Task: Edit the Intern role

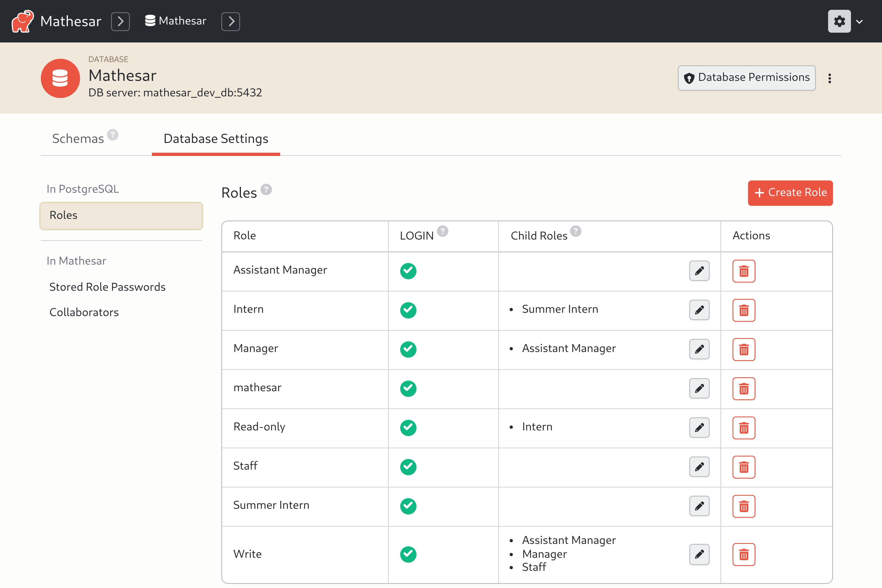Action: (699, 310)
